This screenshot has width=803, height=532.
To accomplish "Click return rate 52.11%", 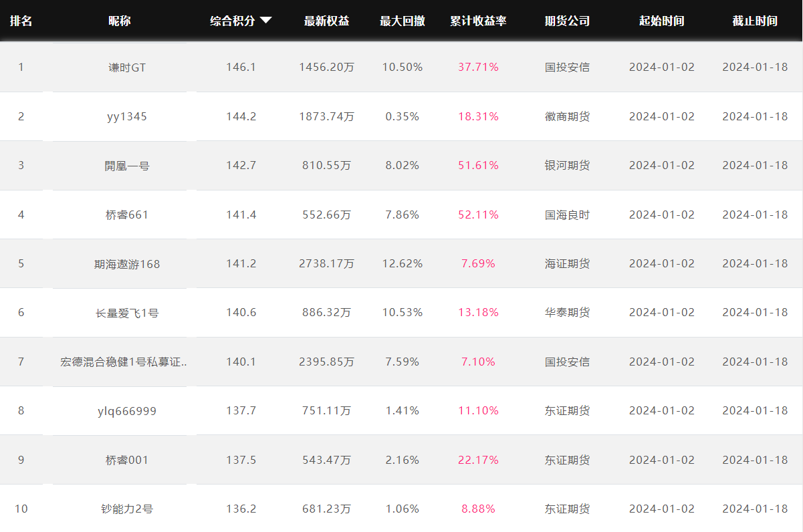I will click(x=479, y=215).
